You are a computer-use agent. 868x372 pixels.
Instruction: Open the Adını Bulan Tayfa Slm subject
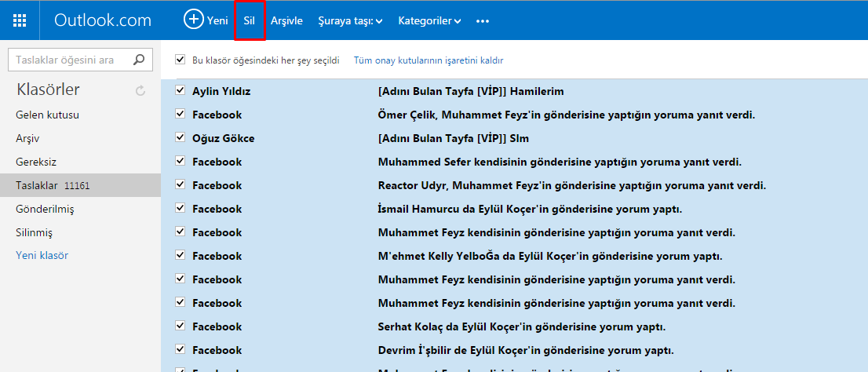454,138
